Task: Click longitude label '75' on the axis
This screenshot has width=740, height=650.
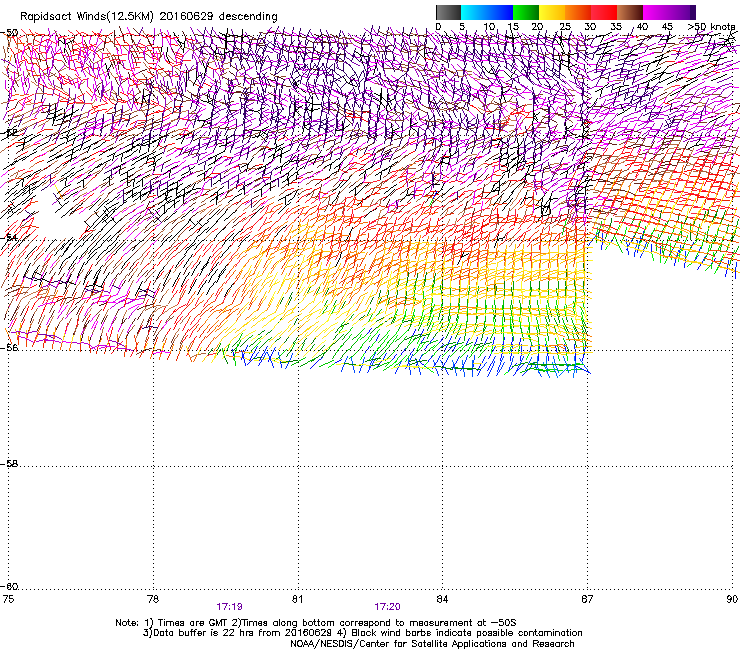Action: pyautogui.click(x=8, y=599)
